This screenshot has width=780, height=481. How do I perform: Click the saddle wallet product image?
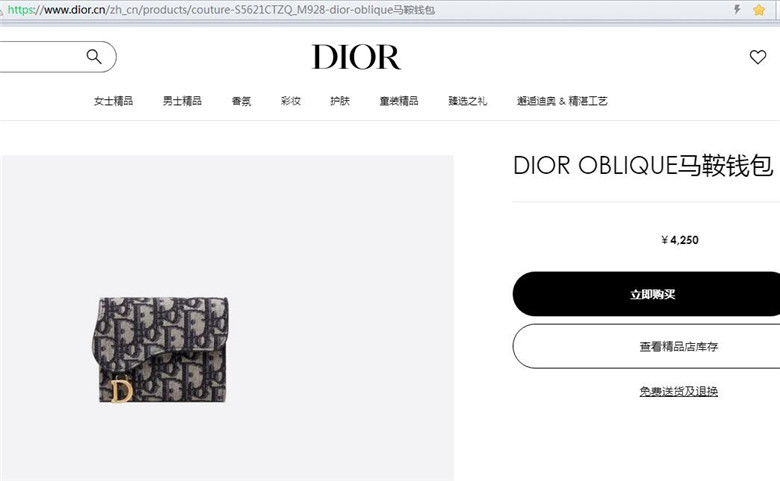pyautogui.click(x=160, y=350)
